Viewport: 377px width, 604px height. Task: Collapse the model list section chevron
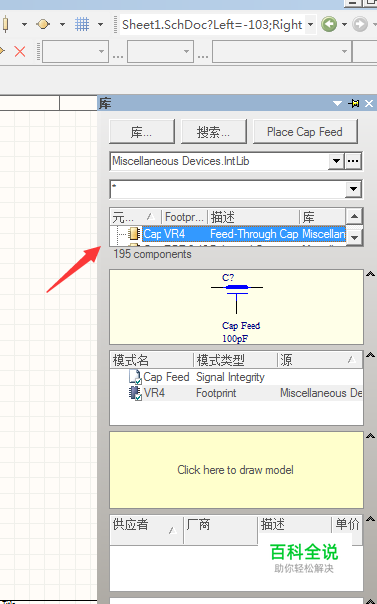tap(370, 355)
